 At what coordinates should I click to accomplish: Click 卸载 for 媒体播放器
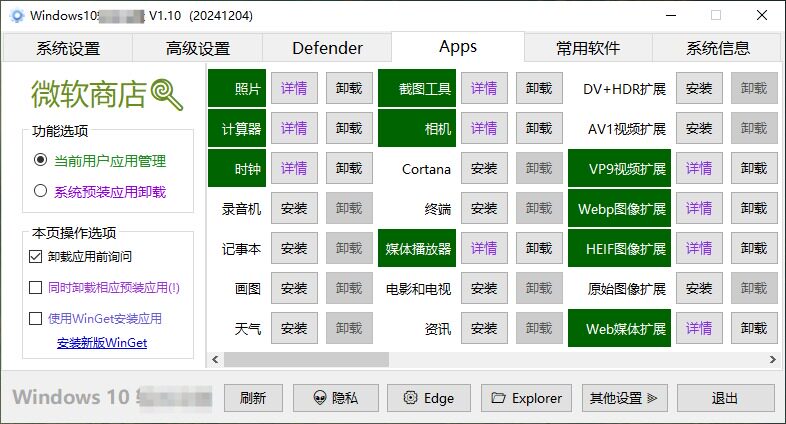(539, 248)
